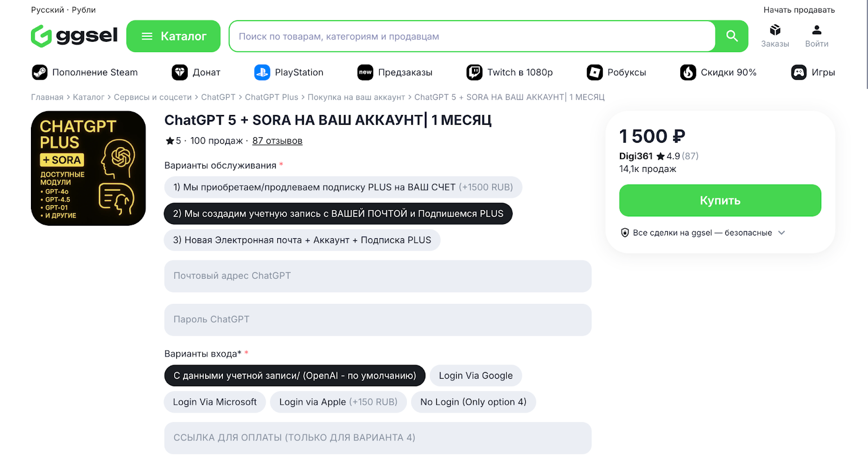Viewport: 868px width, 472px height.
Task: Select service option 1 PLUS на ВАШ СЧЕТ
Action: (x=343, y=187)
